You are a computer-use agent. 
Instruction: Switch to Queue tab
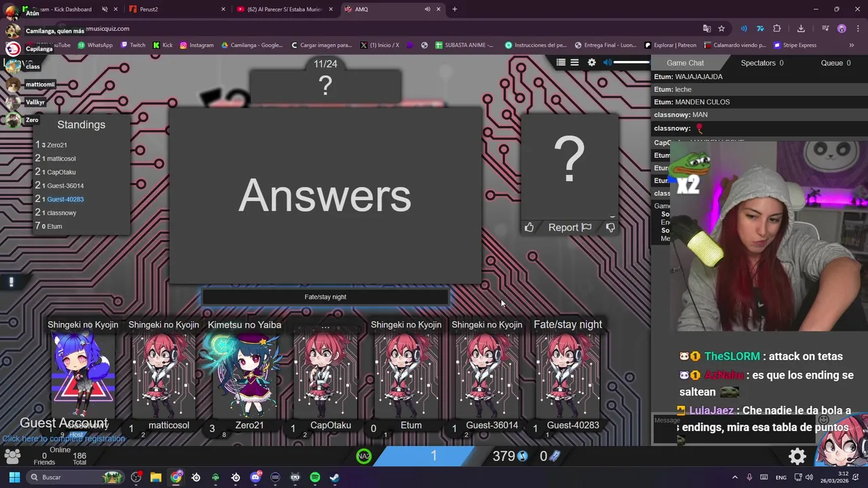coord(835,63)
